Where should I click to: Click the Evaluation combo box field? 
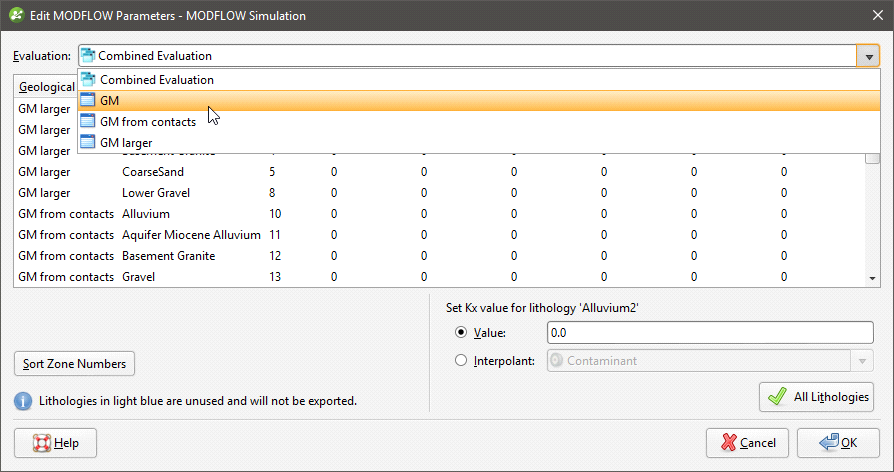pos(467,56)
